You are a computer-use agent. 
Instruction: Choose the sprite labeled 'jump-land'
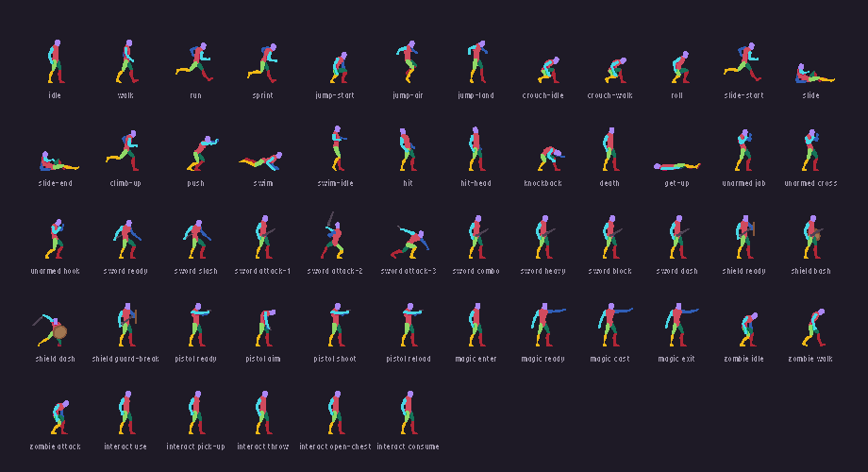[x=476, y=61]
